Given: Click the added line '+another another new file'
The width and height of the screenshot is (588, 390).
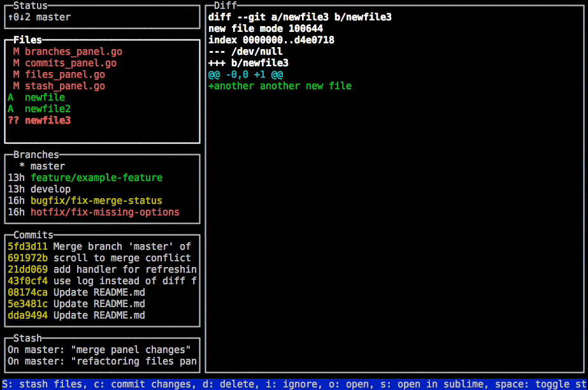Looking at the screenshot, I should click(280, 86).
